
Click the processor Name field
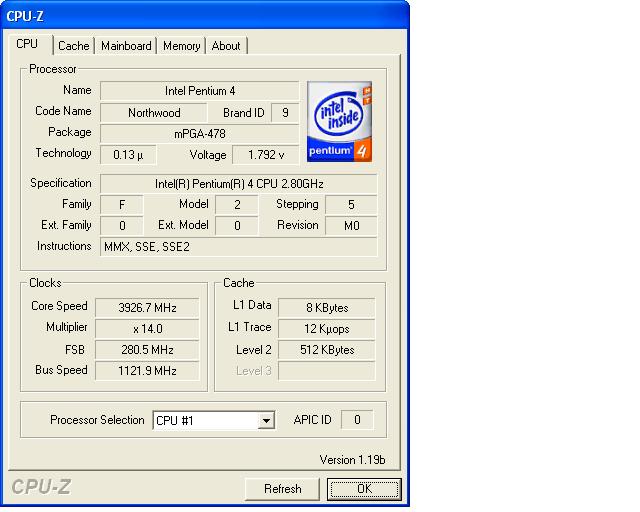pos(200,91)
